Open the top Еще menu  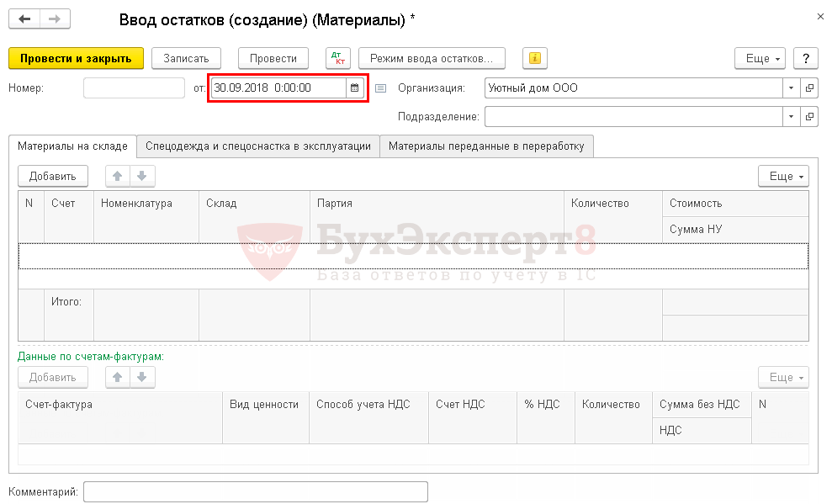[x=763, y=58]
